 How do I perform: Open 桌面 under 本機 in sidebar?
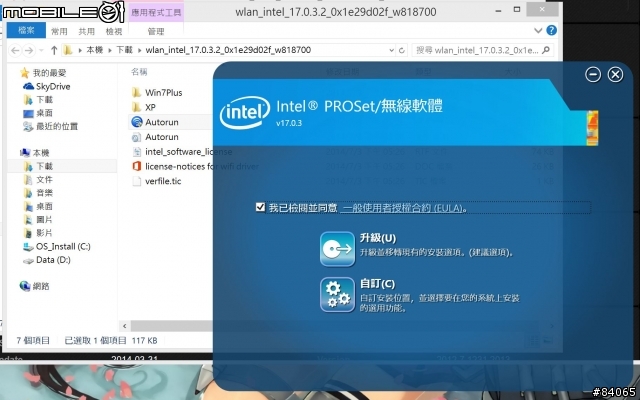pos(44,206)
